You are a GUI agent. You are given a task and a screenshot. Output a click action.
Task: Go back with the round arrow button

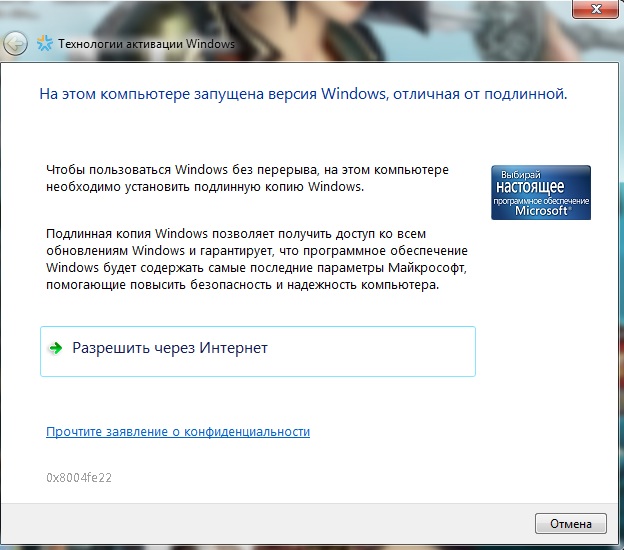tap(15, 43)
